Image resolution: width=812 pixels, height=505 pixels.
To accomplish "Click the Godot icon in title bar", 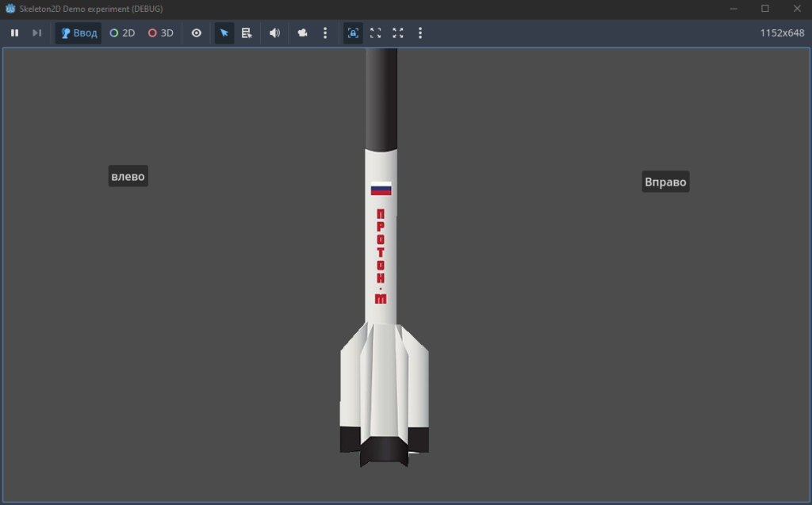I will pyautogui.click(x=10, y=8).
